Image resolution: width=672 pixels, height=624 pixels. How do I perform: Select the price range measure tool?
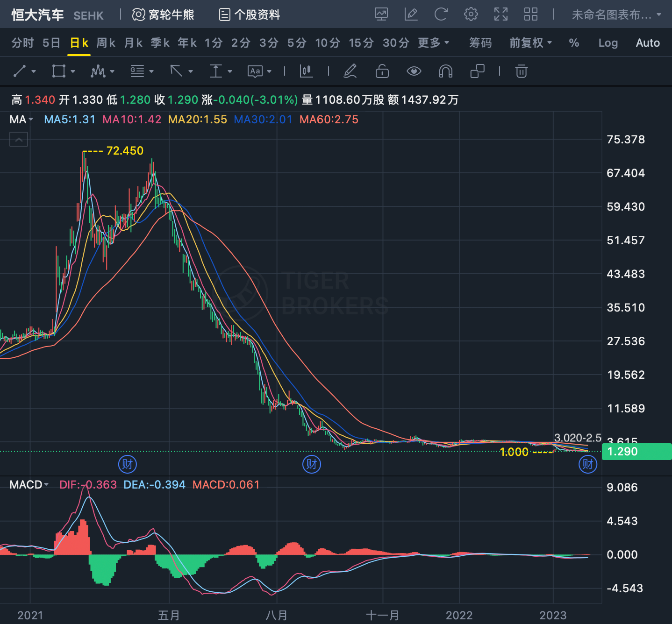[216, 71]
